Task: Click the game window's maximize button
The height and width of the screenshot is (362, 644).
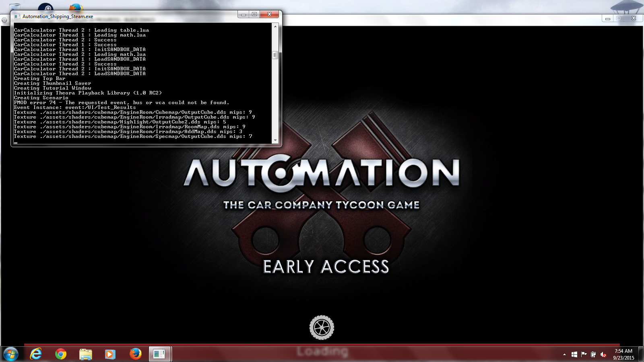Action: click(619, 19)
